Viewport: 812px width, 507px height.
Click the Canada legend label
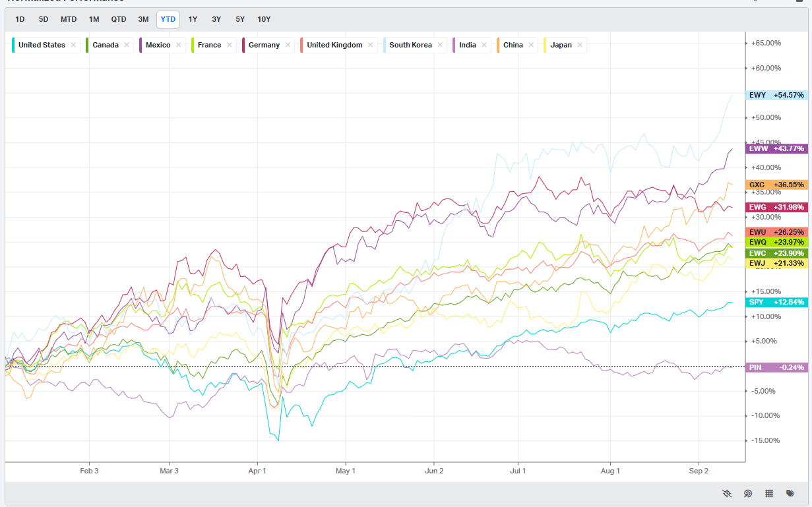click(x=106, y=45)
